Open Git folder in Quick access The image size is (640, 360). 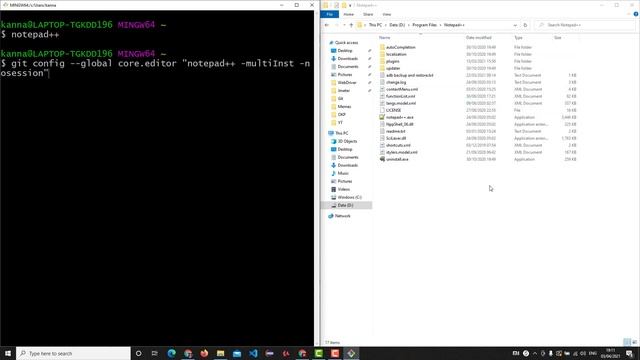coord(340,98)
